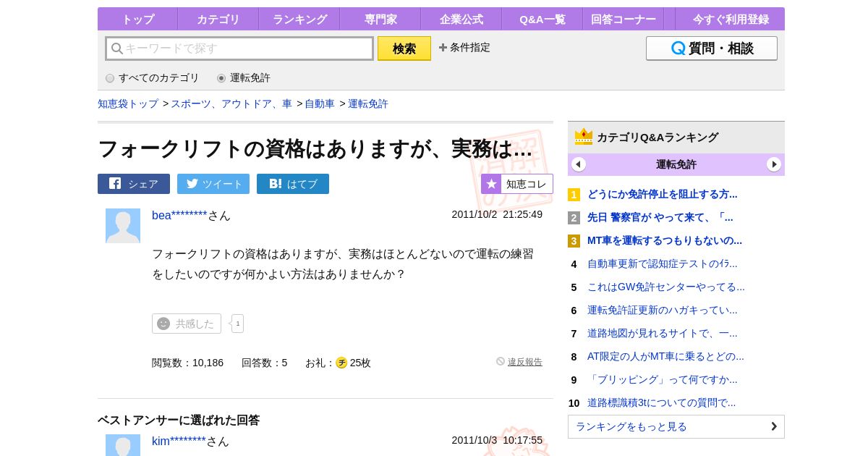Image resolution: width=868 pixels, height=456 pixels.
Task: Open the Q&A一覧 navigation tab
Action: (x=542, y=20)
